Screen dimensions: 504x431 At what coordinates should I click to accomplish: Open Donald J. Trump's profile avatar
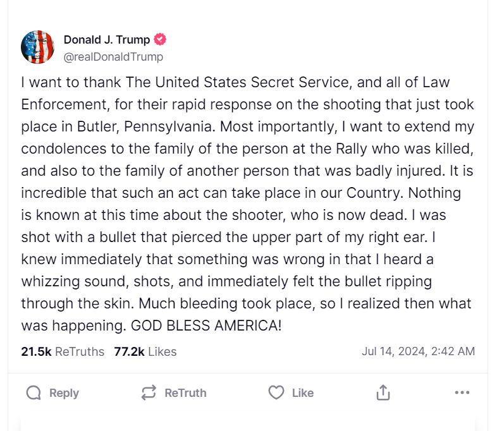pos(38,47)
